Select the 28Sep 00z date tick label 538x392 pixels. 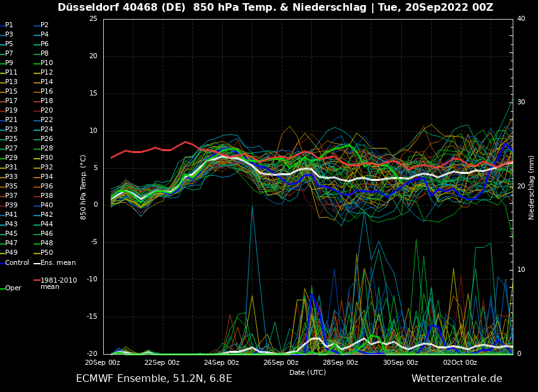point(341,362)
